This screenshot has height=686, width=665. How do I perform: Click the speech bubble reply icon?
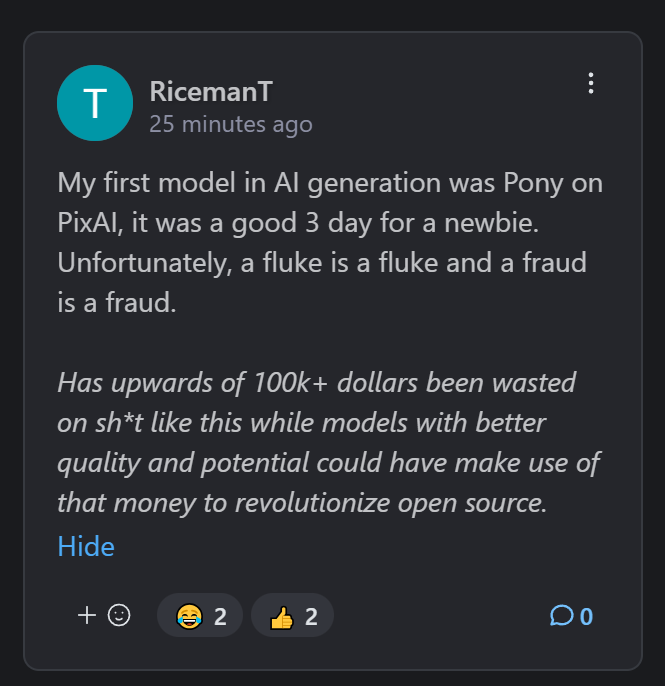(x=562, y=615)
